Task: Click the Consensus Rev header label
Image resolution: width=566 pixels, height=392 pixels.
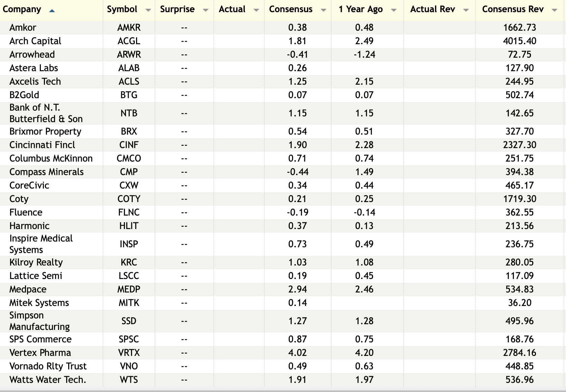Action: coord(513,9)
